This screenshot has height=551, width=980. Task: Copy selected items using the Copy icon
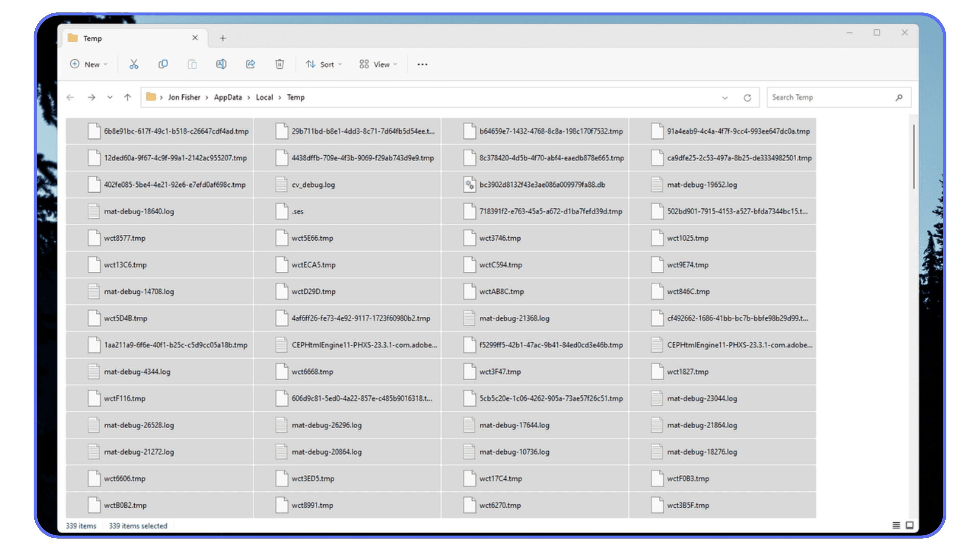tap(163, 64)
